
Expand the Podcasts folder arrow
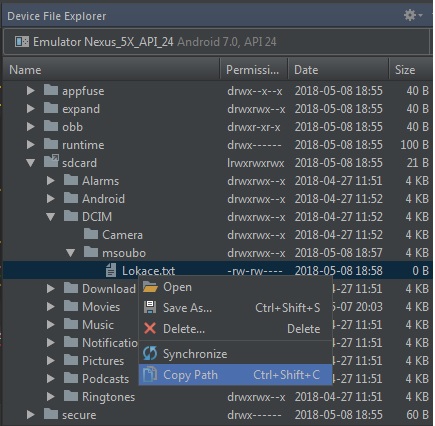tap(51, 379)
